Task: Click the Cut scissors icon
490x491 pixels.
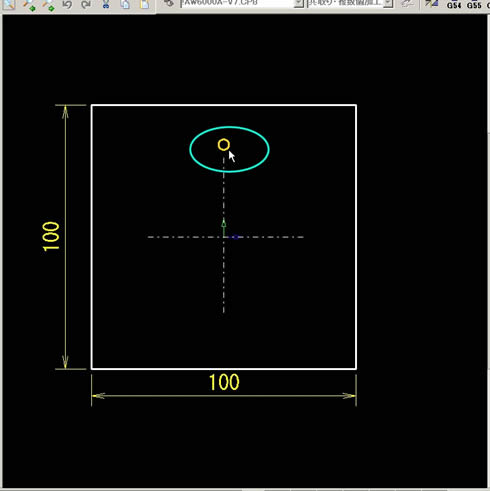Action: point(106,5)
